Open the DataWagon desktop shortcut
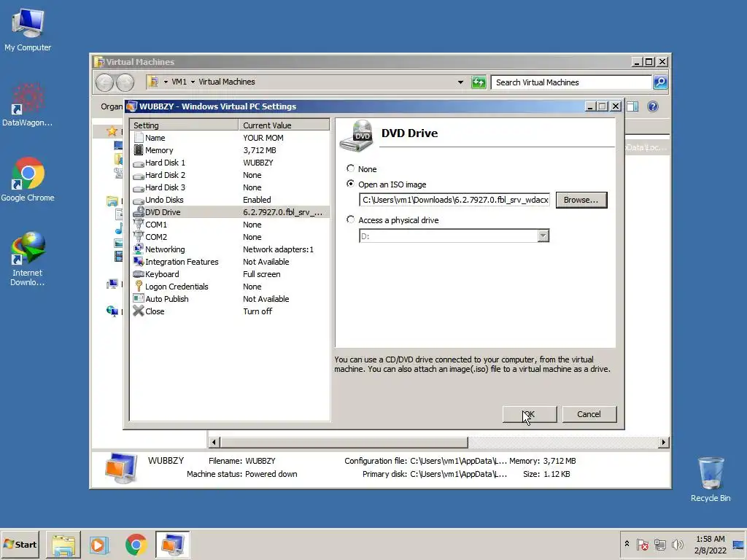The image size is (747, 560). 28,105
